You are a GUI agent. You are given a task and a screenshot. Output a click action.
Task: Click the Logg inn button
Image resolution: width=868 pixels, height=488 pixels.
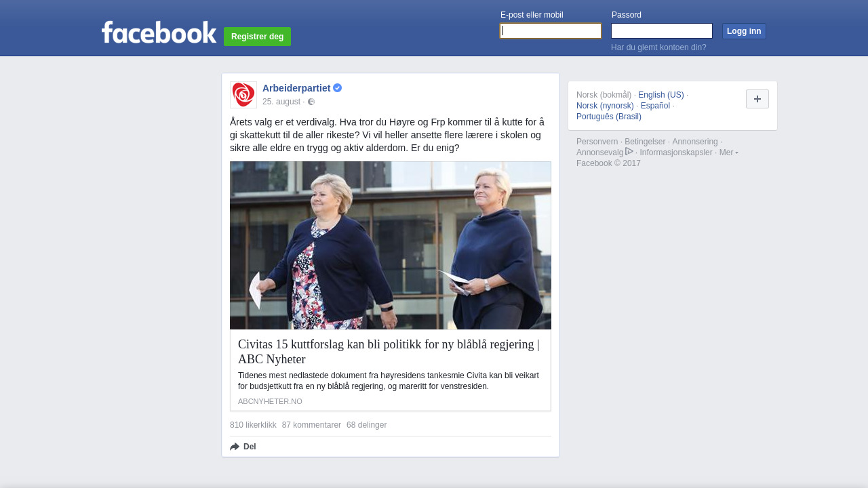coord(744,31)
